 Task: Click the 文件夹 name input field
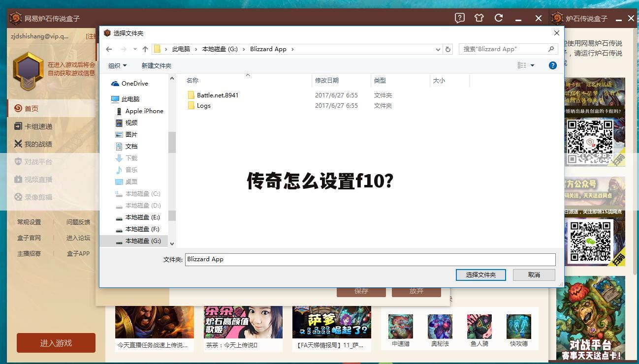click(370, 259)
